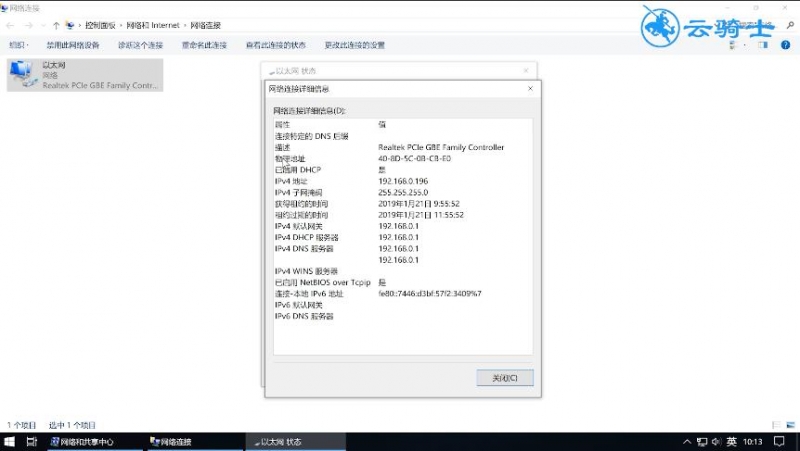Switch 英 input method indicator

(x=732, y=442)
